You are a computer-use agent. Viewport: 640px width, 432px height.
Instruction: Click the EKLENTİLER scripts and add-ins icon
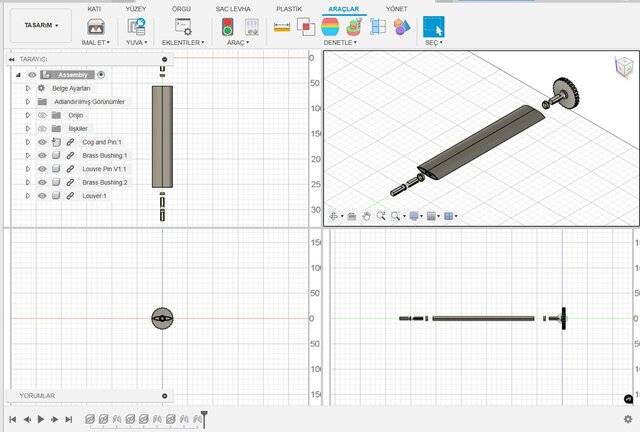click(x=182, y=27)
